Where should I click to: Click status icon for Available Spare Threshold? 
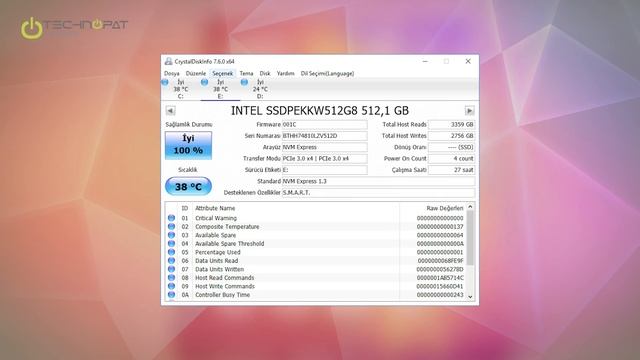(x=171, y=244)
